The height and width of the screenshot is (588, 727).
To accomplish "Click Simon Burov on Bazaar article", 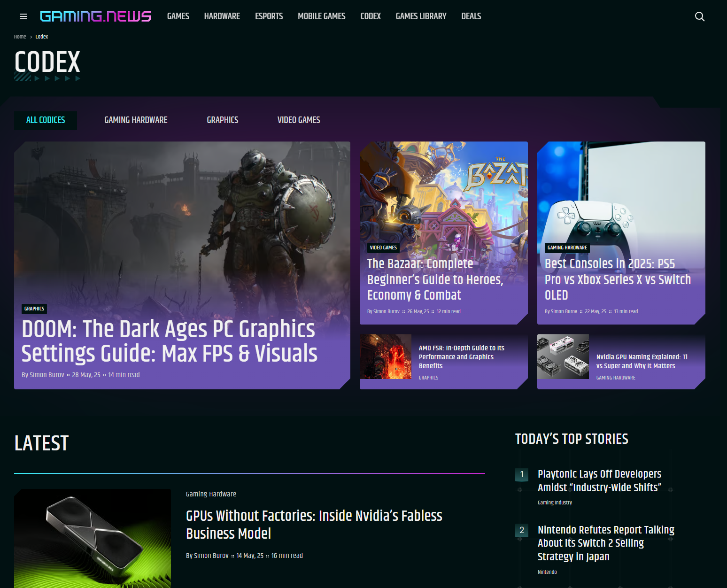I will pos(387,311).
